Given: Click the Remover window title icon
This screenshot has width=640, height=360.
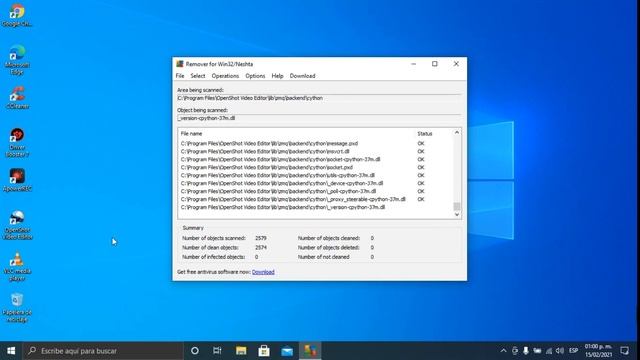Looking at the screenshot, I should 180,64.
